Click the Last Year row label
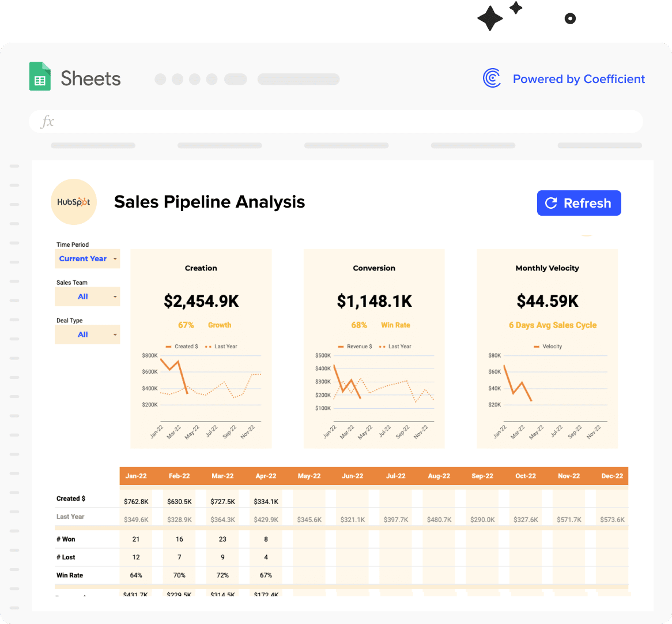Screen dimensions: 672x624 (70, 516)
